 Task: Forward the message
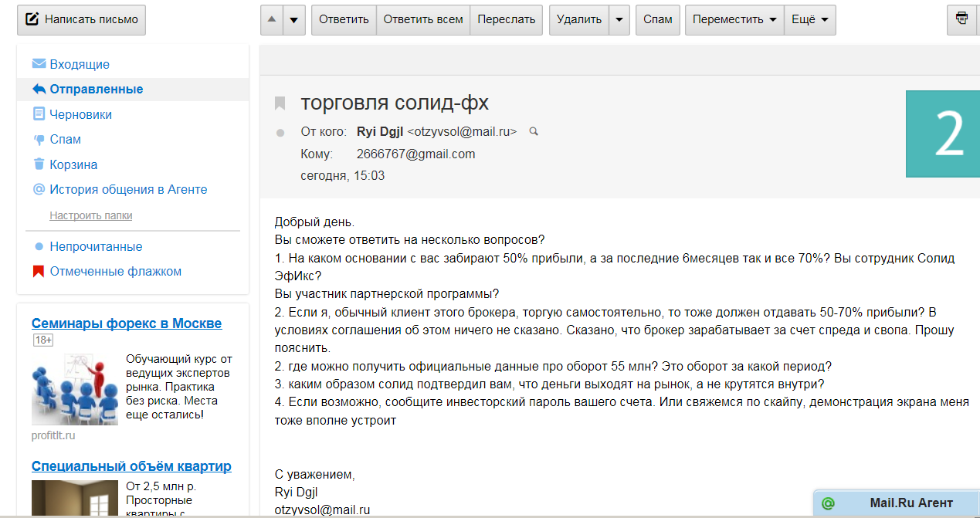tap(507, 20)
